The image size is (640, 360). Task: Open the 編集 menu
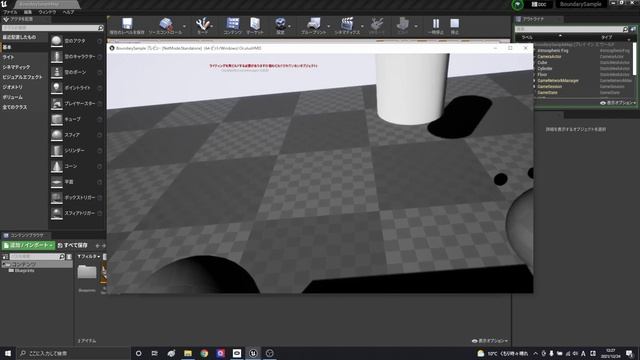pyautogui.click(x=28, y=12)
